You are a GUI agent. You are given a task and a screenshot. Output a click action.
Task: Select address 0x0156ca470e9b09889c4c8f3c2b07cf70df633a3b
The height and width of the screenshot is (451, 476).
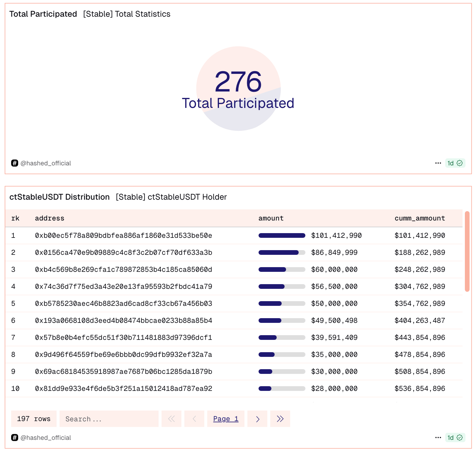point(123,252)
